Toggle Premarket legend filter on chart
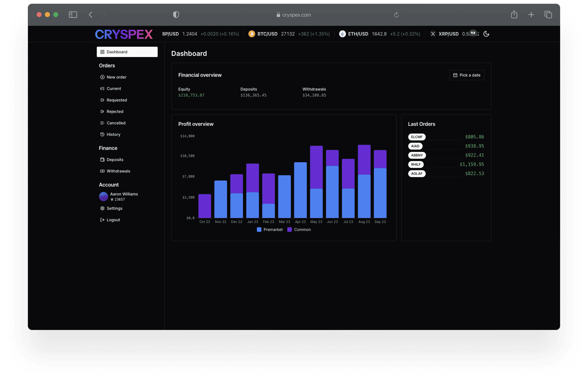Screen dimensions: 588x382 coord(268,229)
